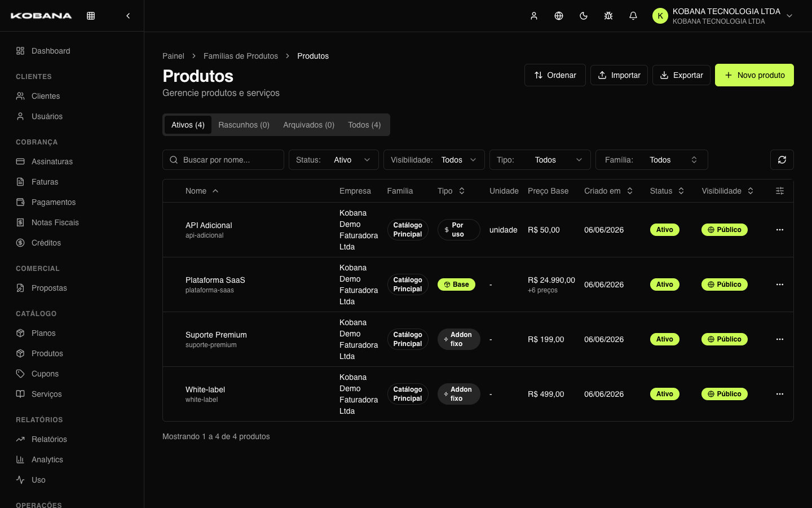Open the language globe icon
Viewport: 812px width, 508px height.
[x=559, y=16]
